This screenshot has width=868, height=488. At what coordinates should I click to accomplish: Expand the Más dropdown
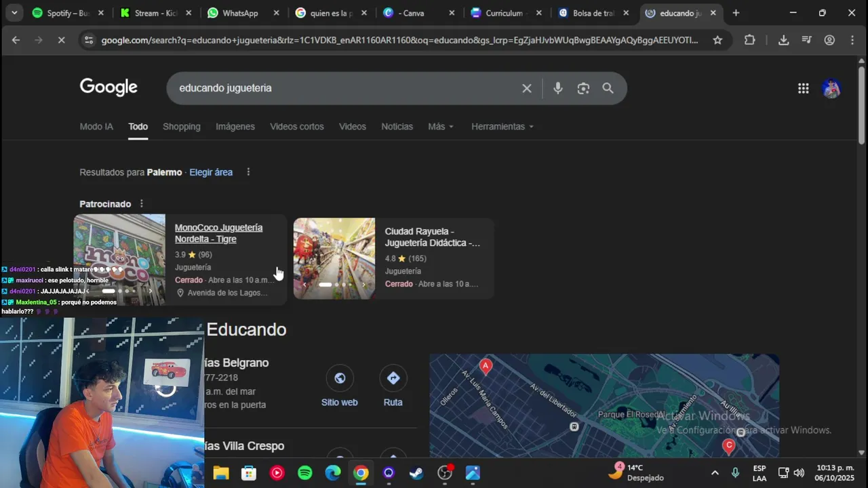441,127
